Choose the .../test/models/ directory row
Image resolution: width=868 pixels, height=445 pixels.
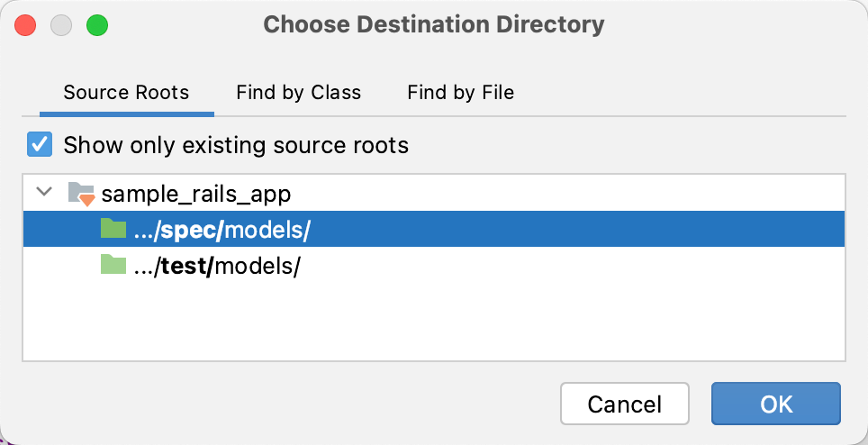[215, 267]
